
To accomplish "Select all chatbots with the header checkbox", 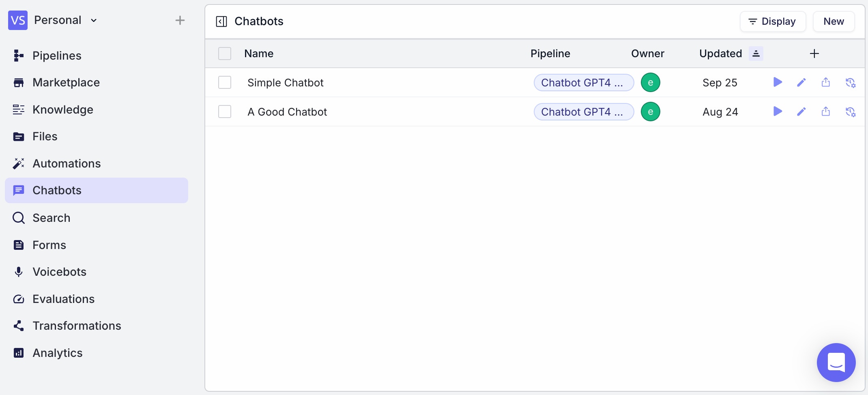I will [x=224, y=53].
